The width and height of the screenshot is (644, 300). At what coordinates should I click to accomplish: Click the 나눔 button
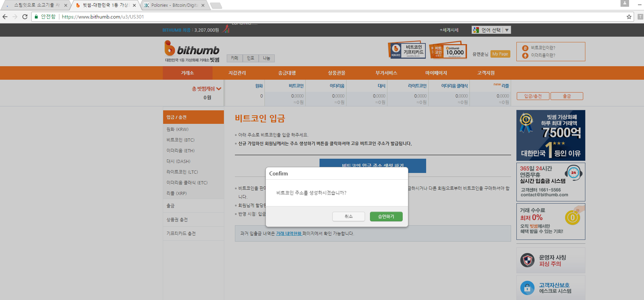[267, 58]
